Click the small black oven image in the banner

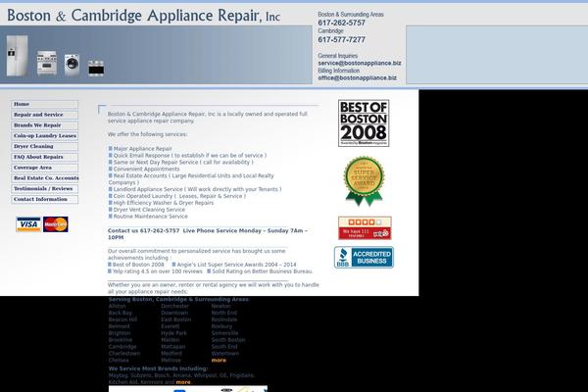[x=96, y=68]
